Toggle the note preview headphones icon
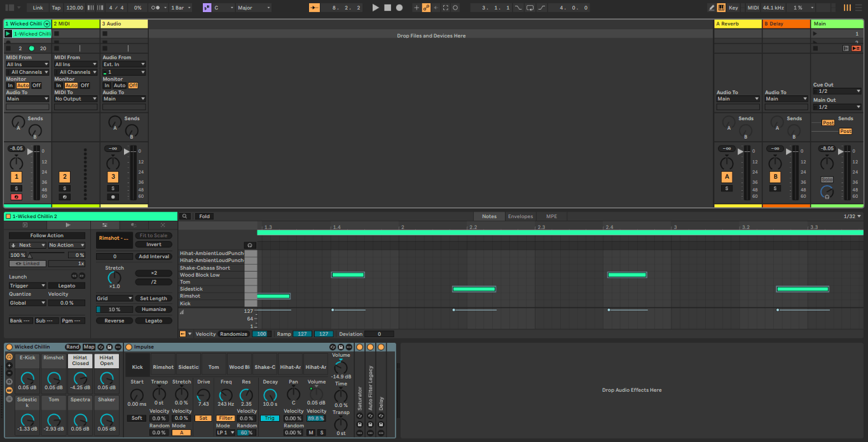 [x=251, y=245]
